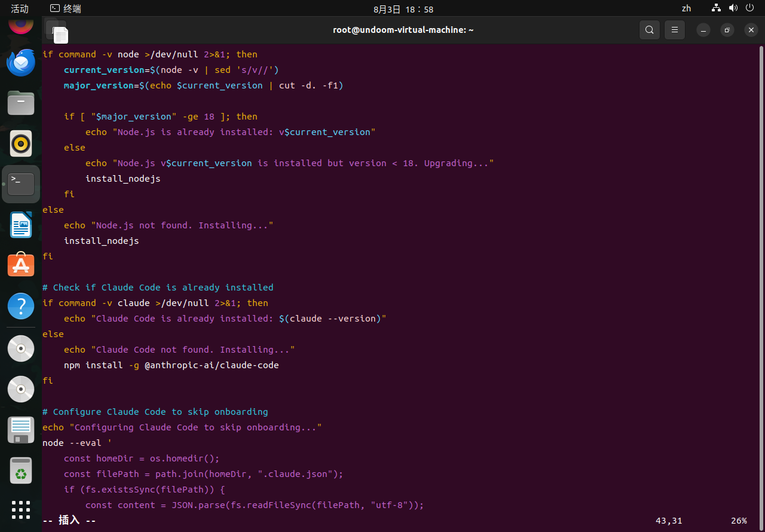Screen dimensions: 765x532
Task: Click the 'npm install -g @anthropic-ai/claude-code' line
Action: click(x=172, y=365)
